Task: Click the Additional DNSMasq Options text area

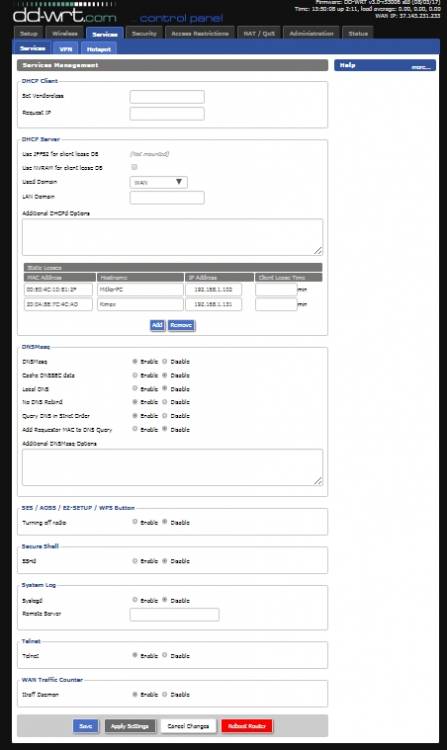Action: click(172, 467)
